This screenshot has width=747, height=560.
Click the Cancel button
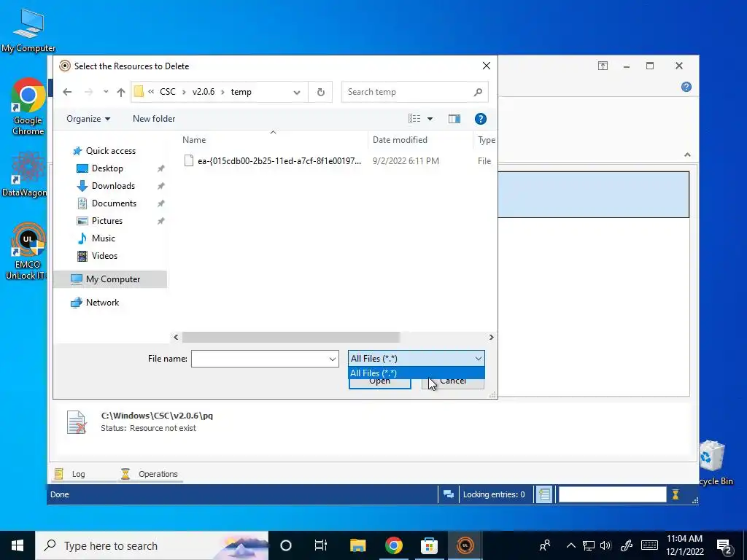point(452,384)
